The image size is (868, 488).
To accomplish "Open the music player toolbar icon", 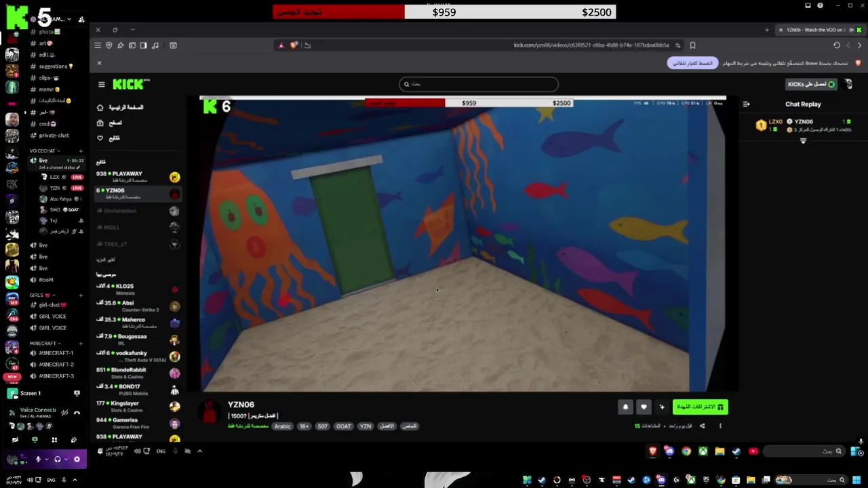I will 155,45.
